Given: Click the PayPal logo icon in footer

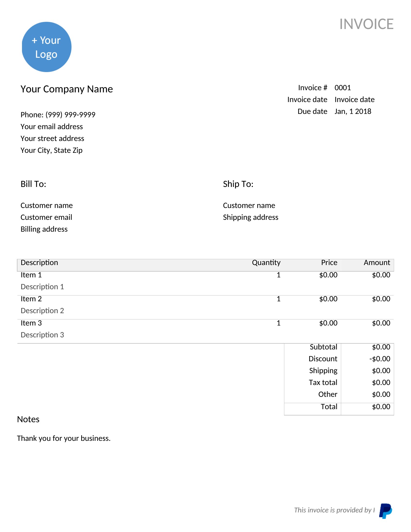Looking at the screenshot, I should coord(385,511).
